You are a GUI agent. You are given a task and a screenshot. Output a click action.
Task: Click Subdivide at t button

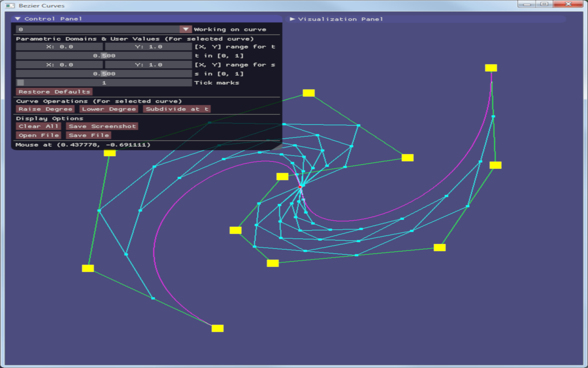[177, 109]
